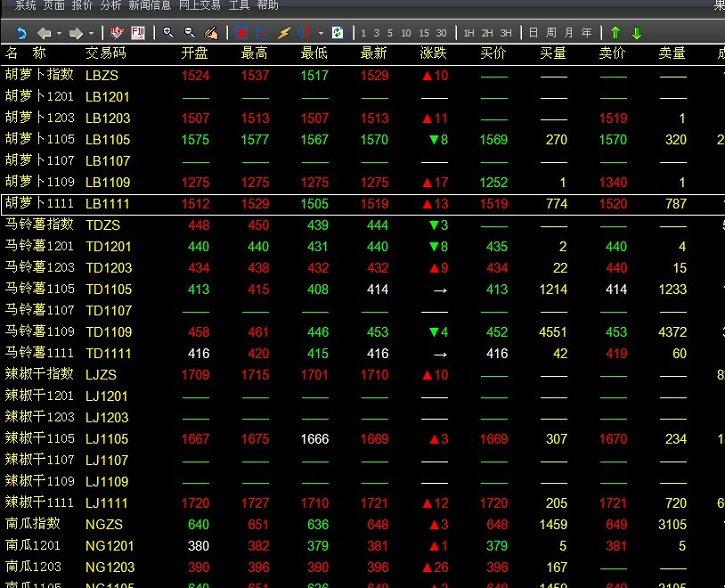Open the forward arrow history dropdown

coord(91,33)
